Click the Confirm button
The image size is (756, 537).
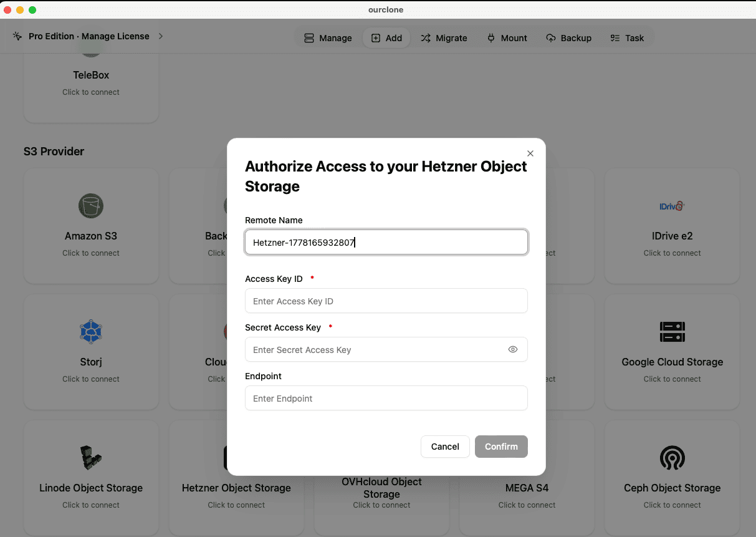(501, 447)
